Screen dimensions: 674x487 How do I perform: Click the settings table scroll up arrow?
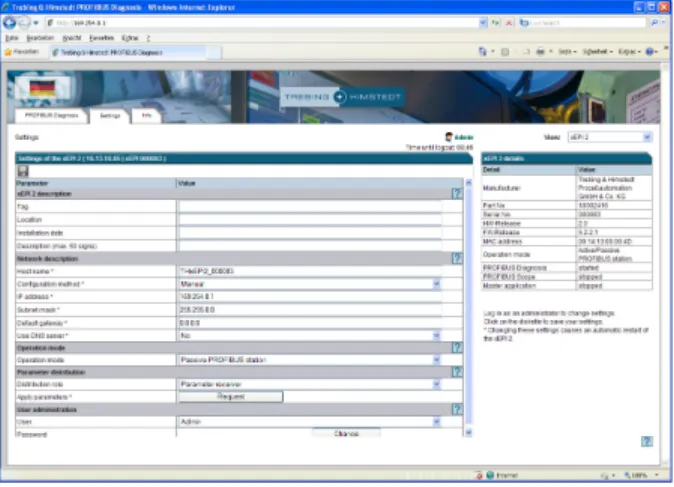[x=469, y=183]
